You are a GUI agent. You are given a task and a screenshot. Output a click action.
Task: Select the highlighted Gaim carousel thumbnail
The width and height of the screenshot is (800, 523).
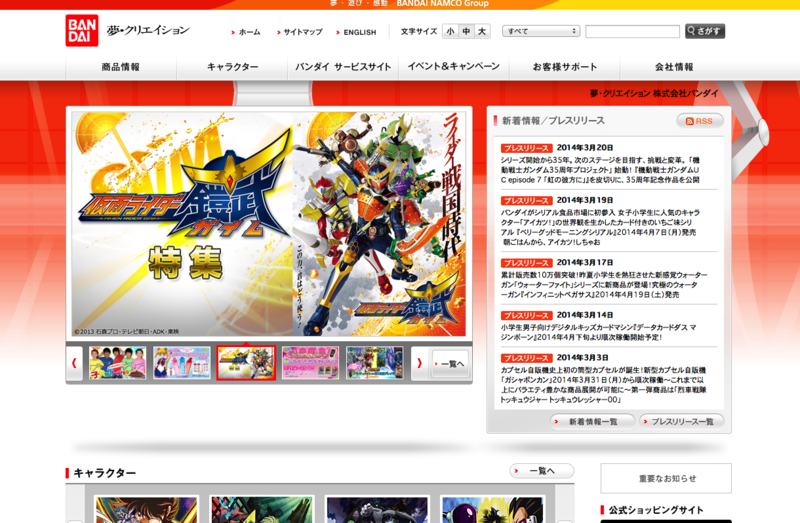coord(246,363)
